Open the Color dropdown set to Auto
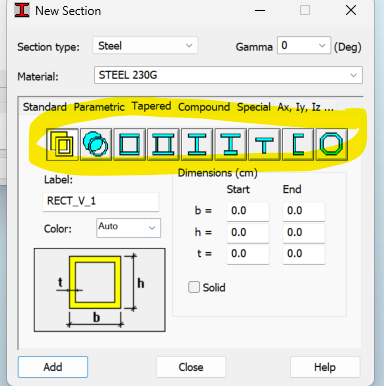Viewport: 384px width, 386px height. [x=129, y=228]
